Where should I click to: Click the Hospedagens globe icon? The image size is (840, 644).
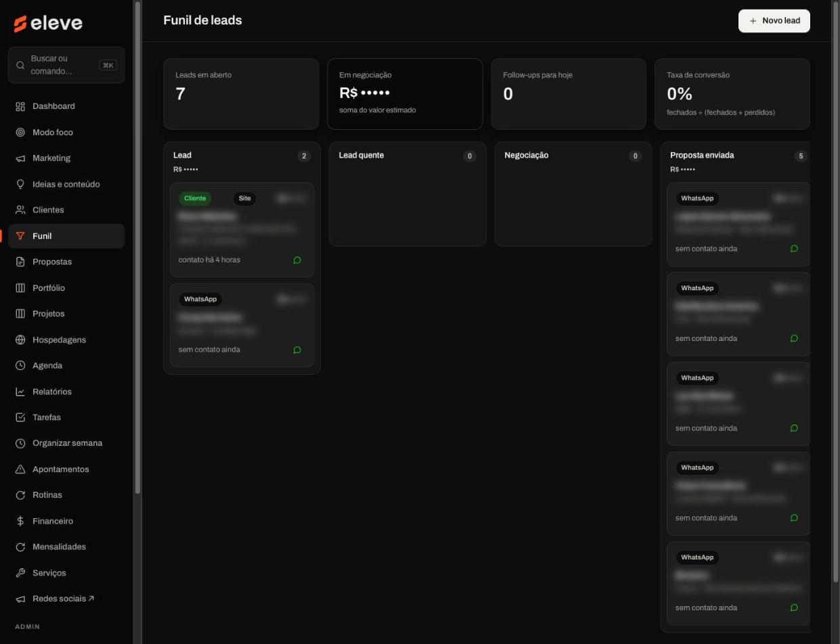pos(20,340)
